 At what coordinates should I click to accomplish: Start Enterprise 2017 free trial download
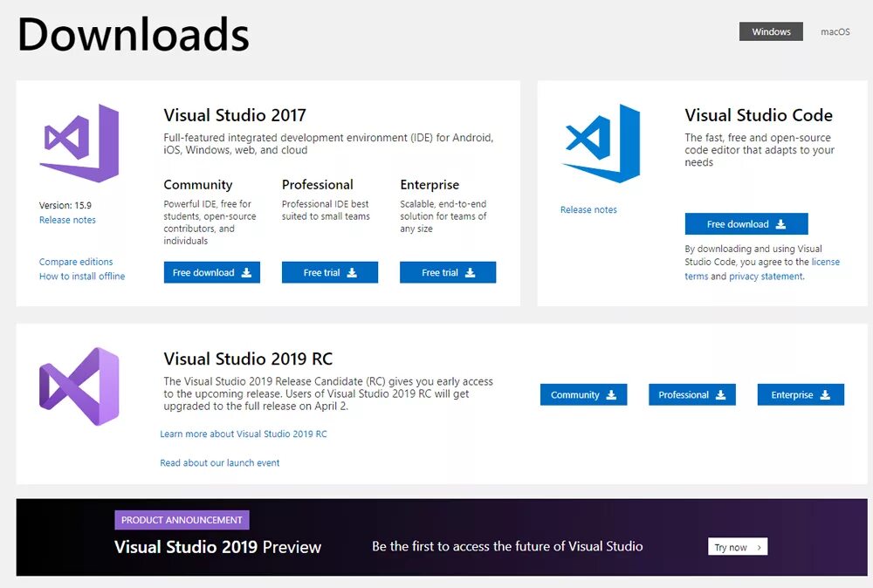448,272
